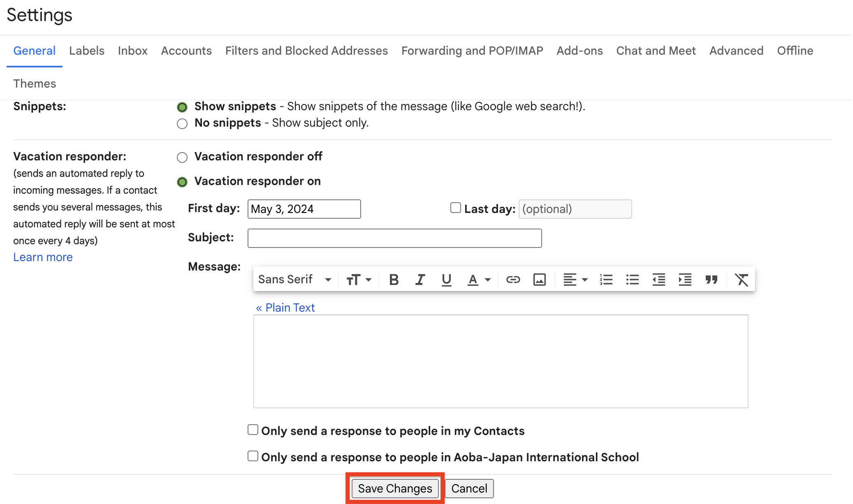Switch to Filters and Blocked Addresses tab

click(x=306, y=51)
